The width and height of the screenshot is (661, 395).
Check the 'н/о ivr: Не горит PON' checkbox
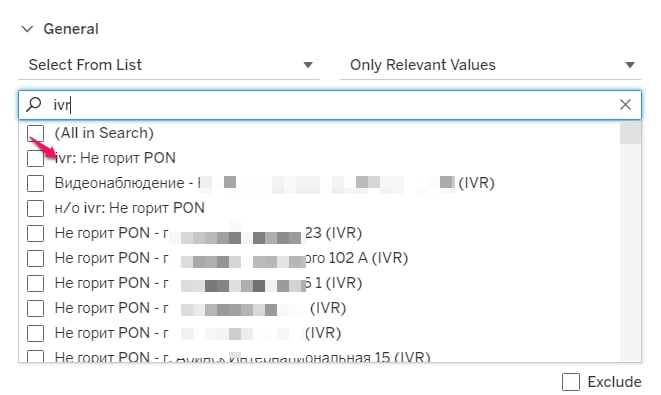35,208
